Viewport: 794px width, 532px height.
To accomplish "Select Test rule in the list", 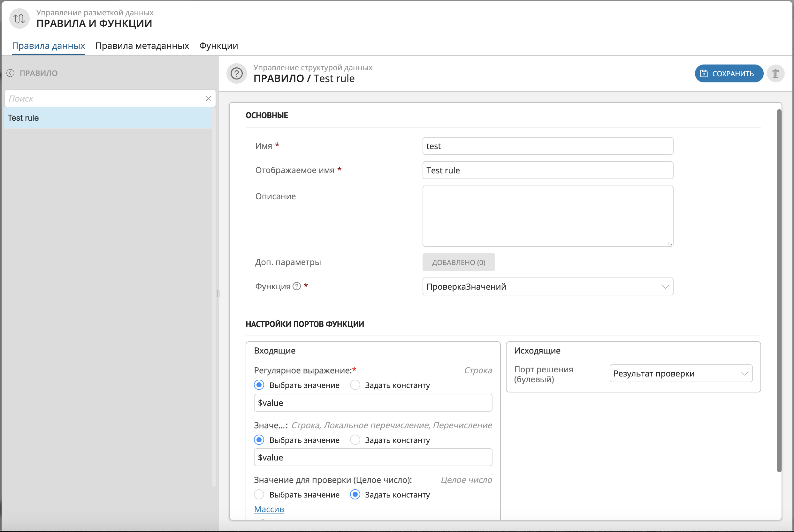I will coord(108,118).
